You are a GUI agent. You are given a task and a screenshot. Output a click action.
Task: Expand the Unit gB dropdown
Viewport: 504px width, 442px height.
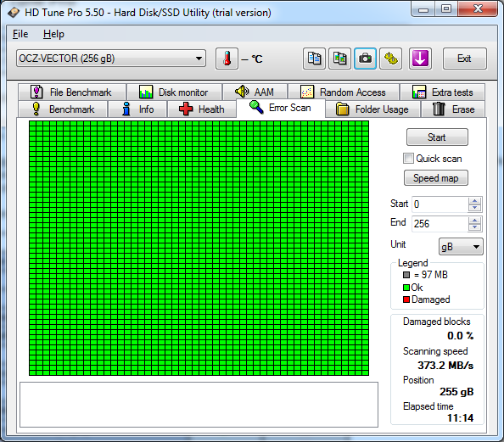[461, 247]
